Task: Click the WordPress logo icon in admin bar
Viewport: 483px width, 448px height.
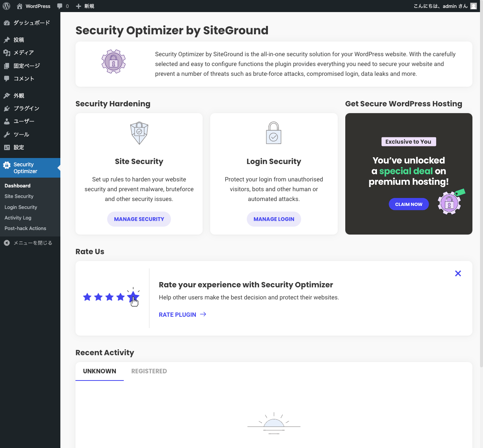Action: (6, 6)
